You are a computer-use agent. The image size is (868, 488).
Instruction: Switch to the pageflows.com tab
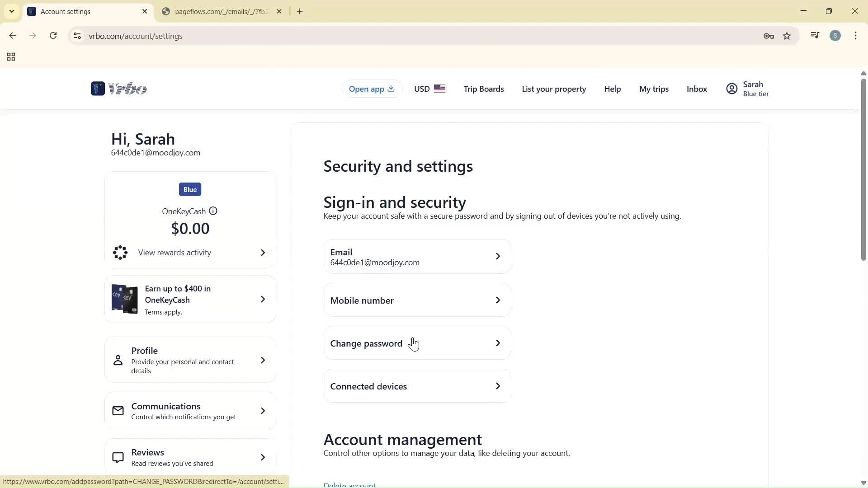click(217, 11)
